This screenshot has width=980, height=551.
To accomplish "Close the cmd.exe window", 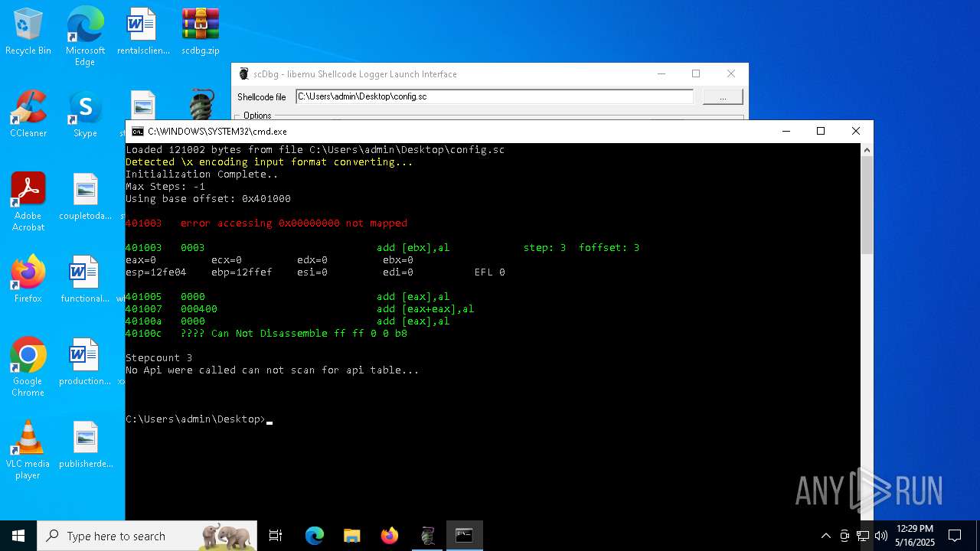I will click(856, 132).
